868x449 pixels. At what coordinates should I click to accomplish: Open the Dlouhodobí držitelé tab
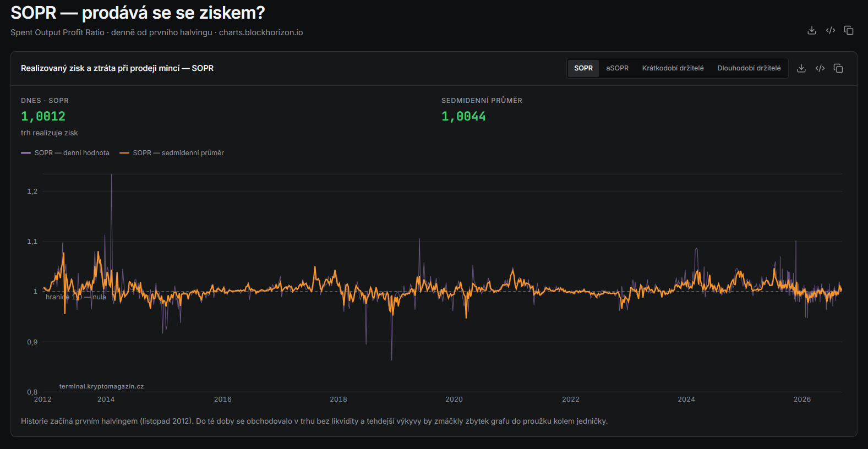pyautogui.click(x=749, y=68)
